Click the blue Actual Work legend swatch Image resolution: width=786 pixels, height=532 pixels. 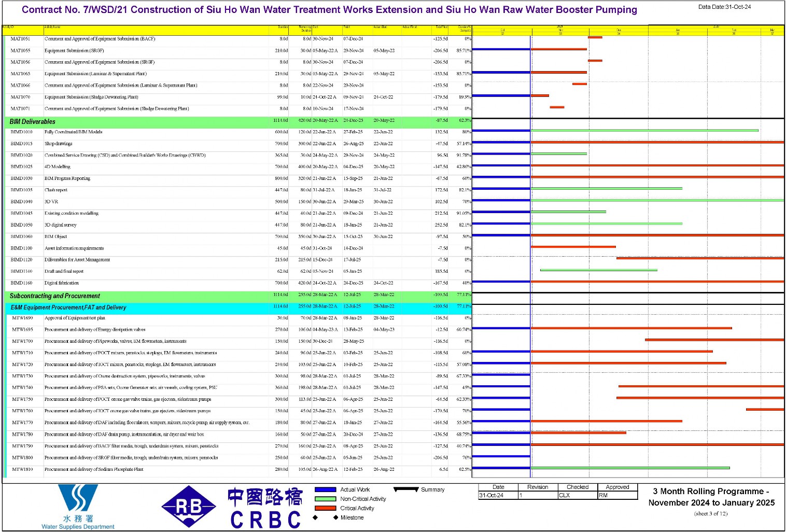click(x=325, y=489)
